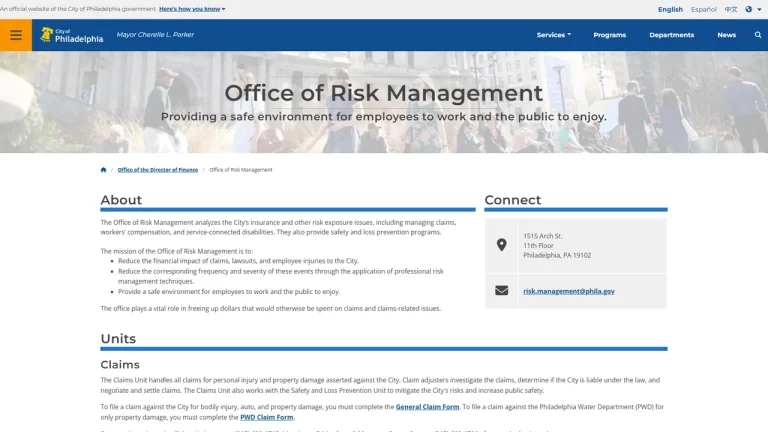Go to the News menu item
The width and height of the screenshot is (768, 432).
pos(726,35)
